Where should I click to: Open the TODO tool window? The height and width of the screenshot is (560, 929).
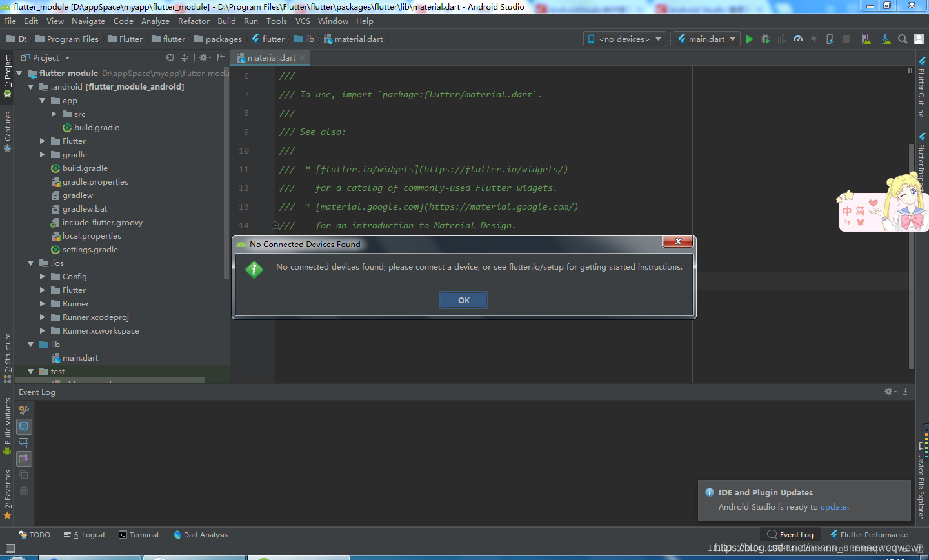pyautogui.click(x=35, y=535)
